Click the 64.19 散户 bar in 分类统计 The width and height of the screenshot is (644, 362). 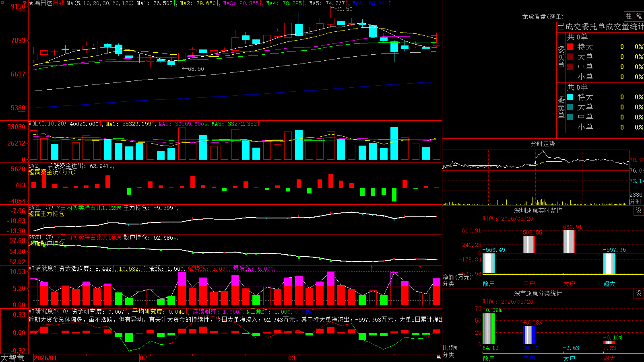coord(489,329)
